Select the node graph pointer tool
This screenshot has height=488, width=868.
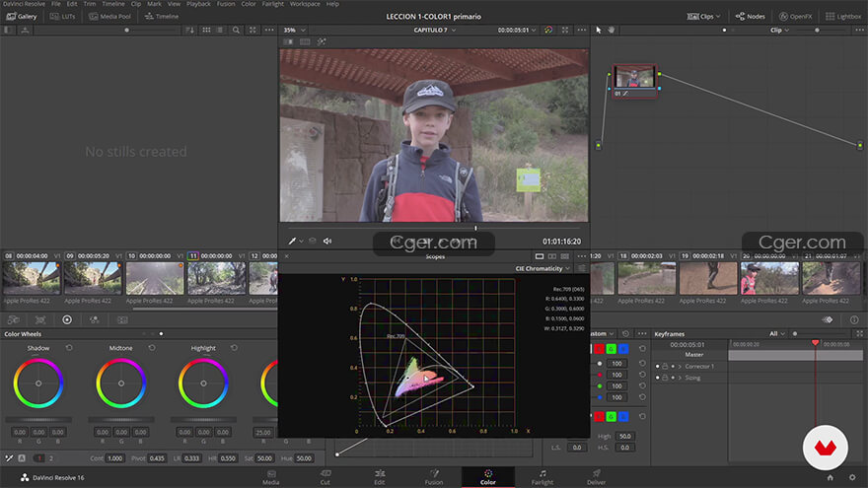(599, 30)
